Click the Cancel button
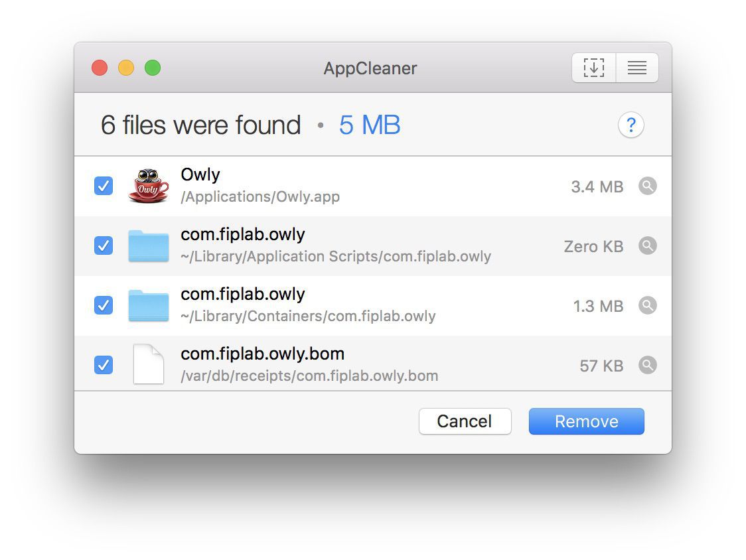This screenshot has width=746, height=560. [465, 421]
